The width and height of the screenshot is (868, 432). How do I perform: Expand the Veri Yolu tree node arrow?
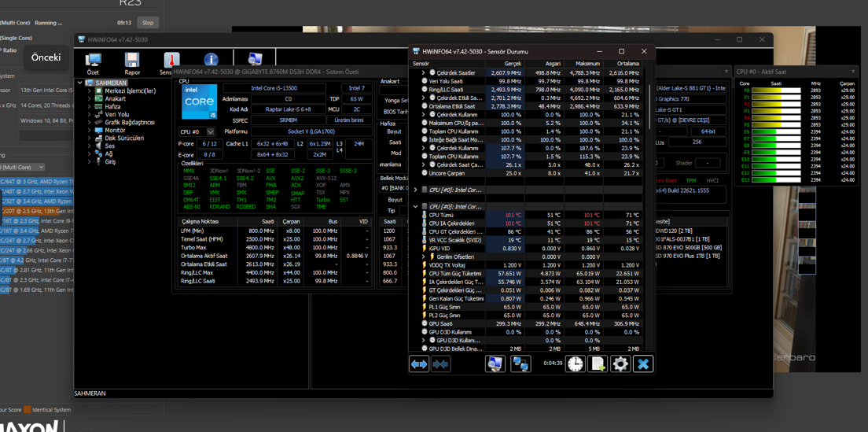[x=90, y=114]
